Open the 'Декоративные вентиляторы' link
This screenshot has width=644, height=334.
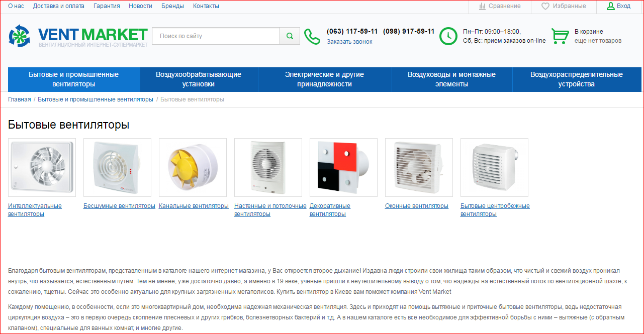click(330, 210)
